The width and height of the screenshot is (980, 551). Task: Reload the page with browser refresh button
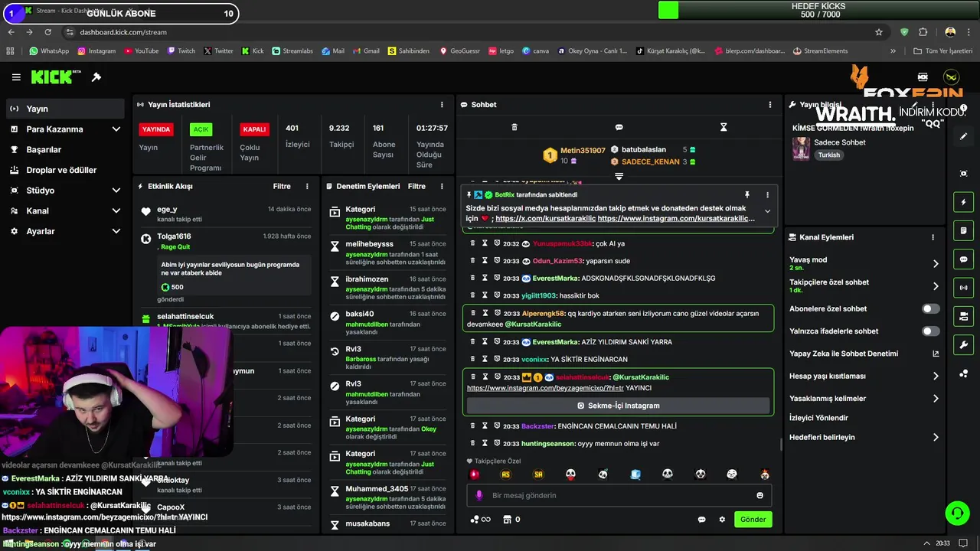47,32
